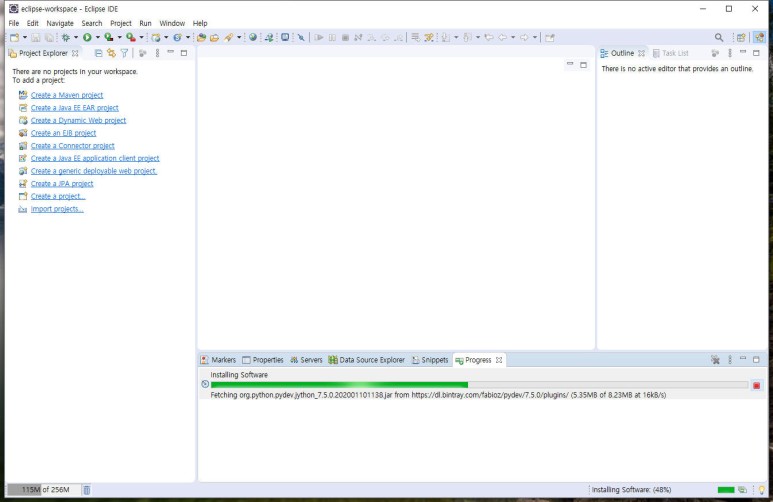
Task: Switch to the Markers tab
Action: tap(218, 360)
